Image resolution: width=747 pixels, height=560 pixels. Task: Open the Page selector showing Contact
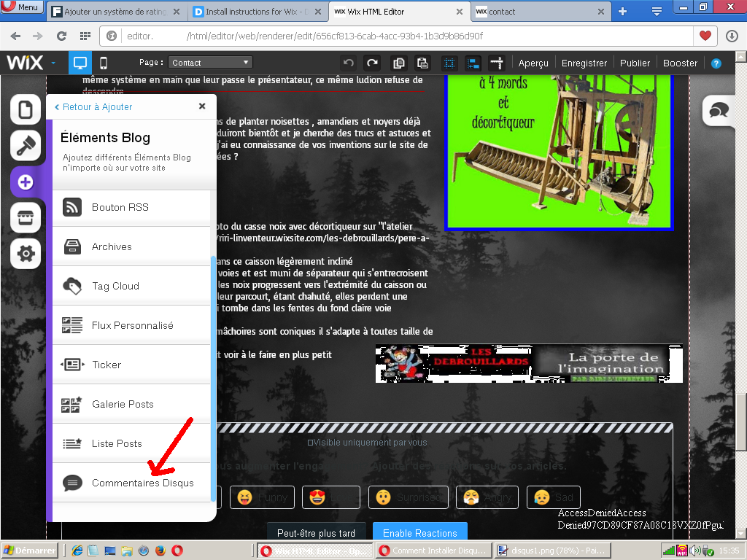click(210, 63)
